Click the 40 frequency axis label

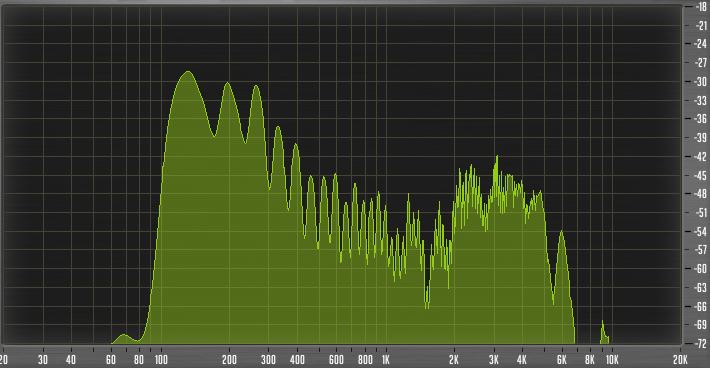[x=71, y=360]
